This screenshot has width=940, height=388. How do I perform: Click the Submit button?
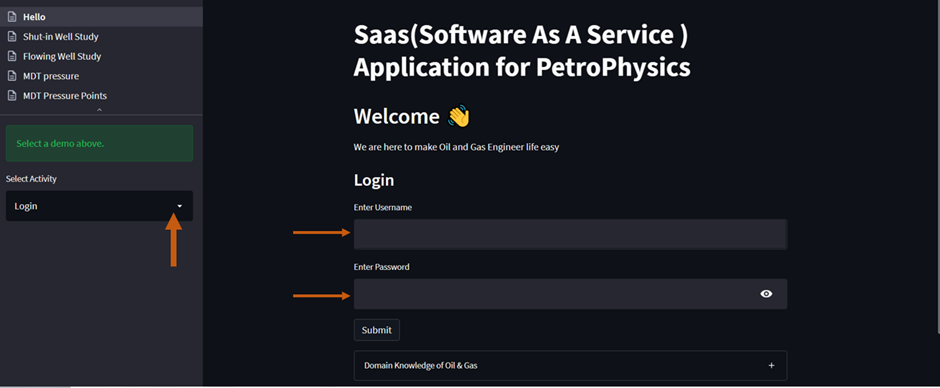tap(376, 330)
